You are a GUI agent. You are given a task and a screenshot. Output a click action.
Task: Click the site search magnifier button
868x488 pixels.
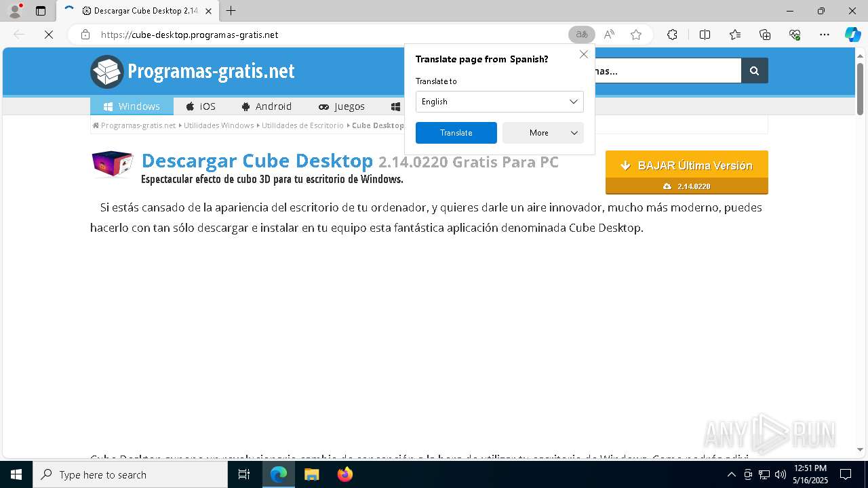(754, 70)
